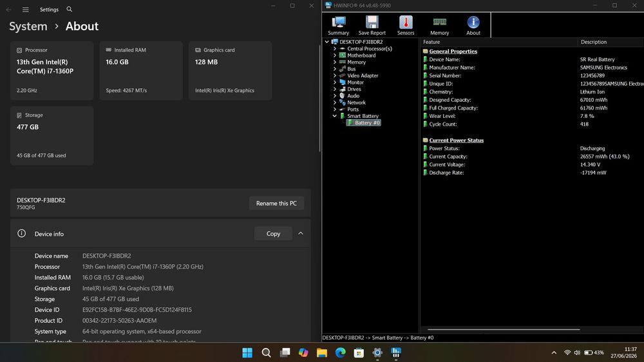Open the HWiNFO Summary toolbar icon
Viewport: 644px width, 362px height.
(339, 26)
